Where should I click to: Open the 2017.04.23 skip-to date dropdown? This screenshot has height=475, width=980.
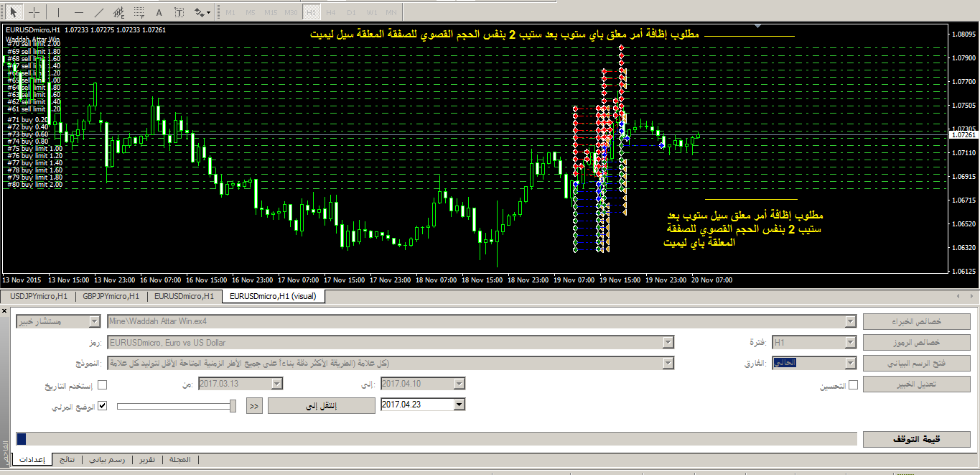(459, 405)
